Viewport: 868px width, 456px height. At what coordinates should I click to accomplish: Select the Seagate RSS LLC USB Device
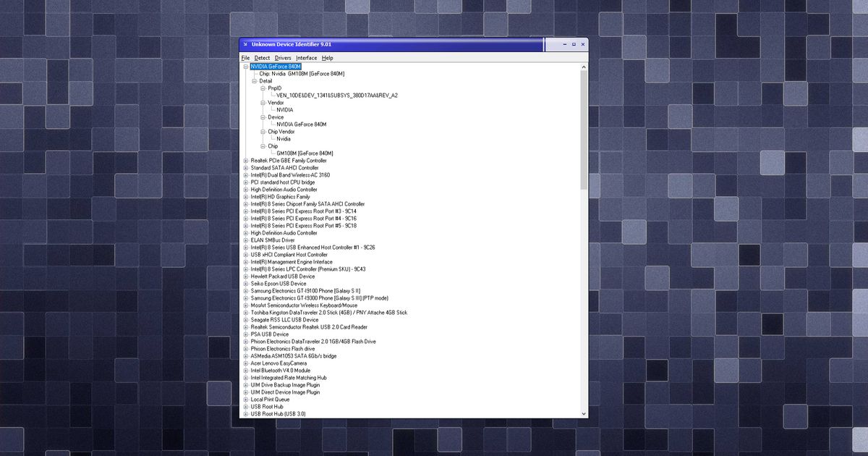click(x=282, y=319)
